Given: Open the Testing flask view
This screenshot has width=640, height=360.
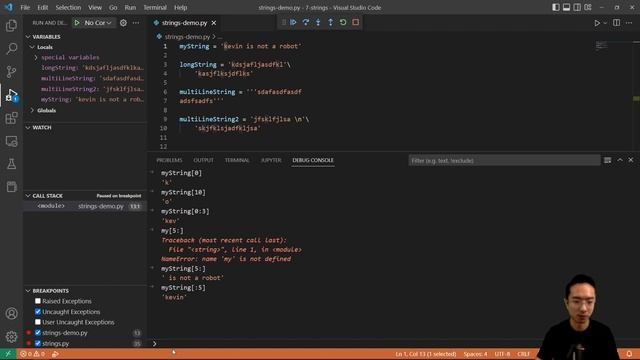Looking at the screenshot, I should [11, 164].
